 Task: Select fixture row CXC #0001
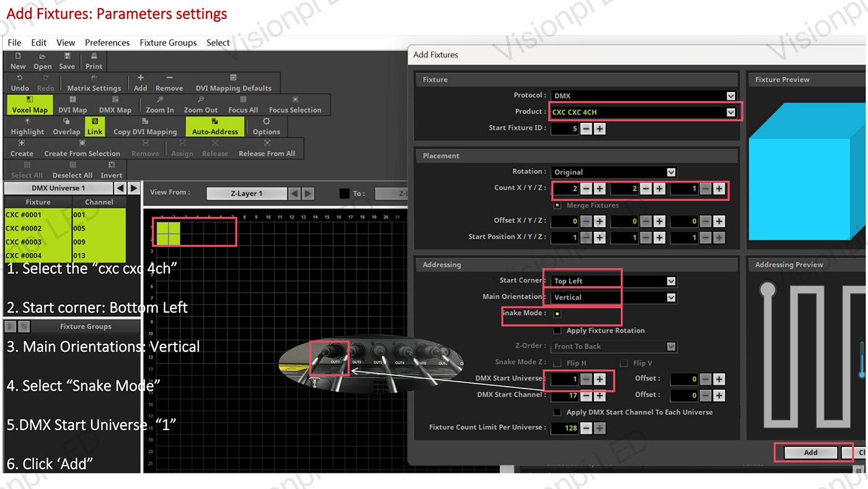pyautogui.click(x=65, y=215)
